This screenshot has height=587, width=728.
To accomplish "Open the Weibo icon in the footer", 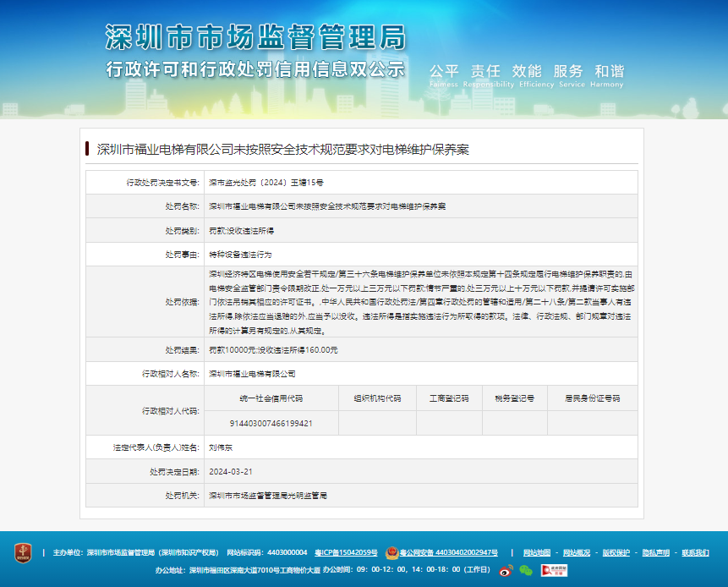I will (x=506, y=570).
